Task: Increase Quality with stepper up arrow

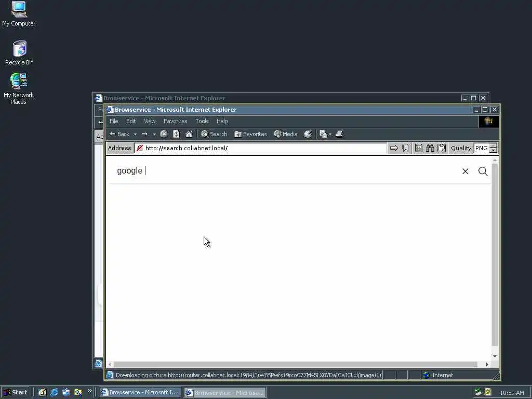Action: pyautogui.click(x=494, y=146)
